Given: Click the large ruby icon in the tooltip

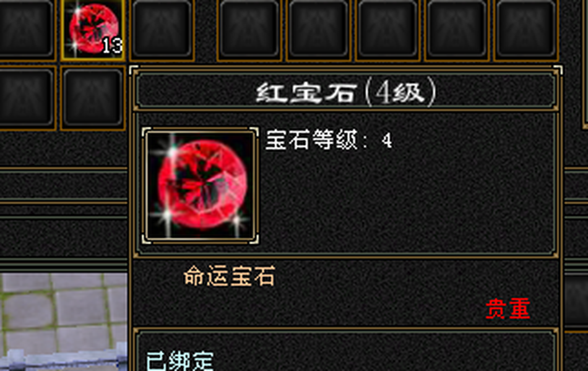Looking at the screenshot, I should point(201,185).
